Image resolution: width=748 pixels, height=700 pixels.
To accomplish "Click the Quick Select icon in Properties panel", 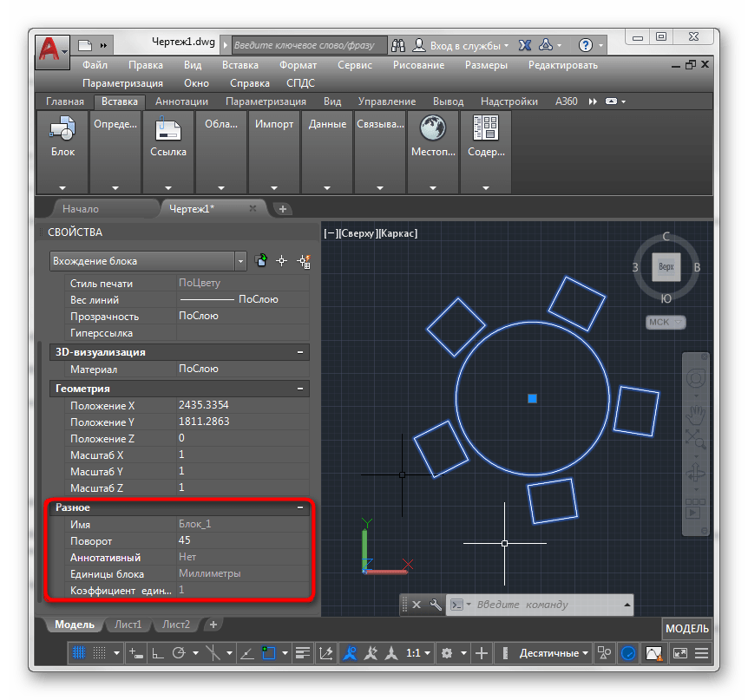I will click(304, 261).
